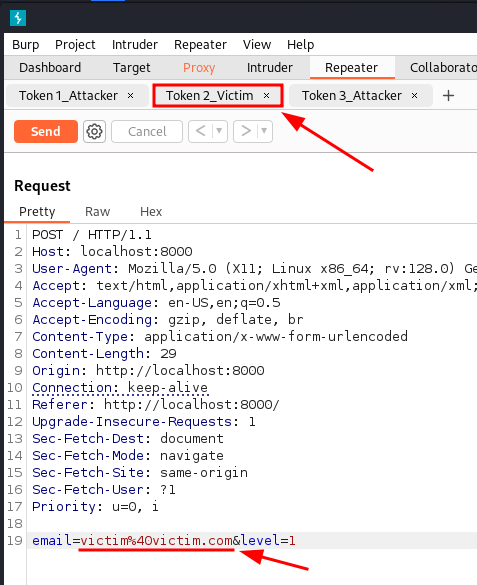Switch to the Target tab

click(132, 68)
